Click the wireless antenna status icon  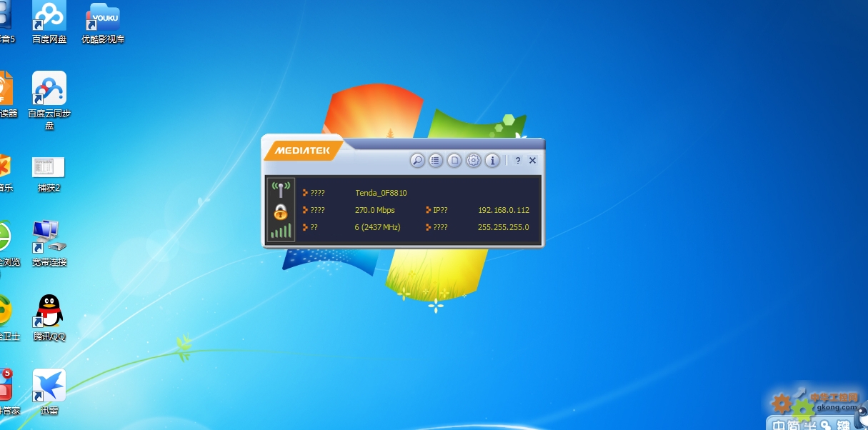[281, 190]
